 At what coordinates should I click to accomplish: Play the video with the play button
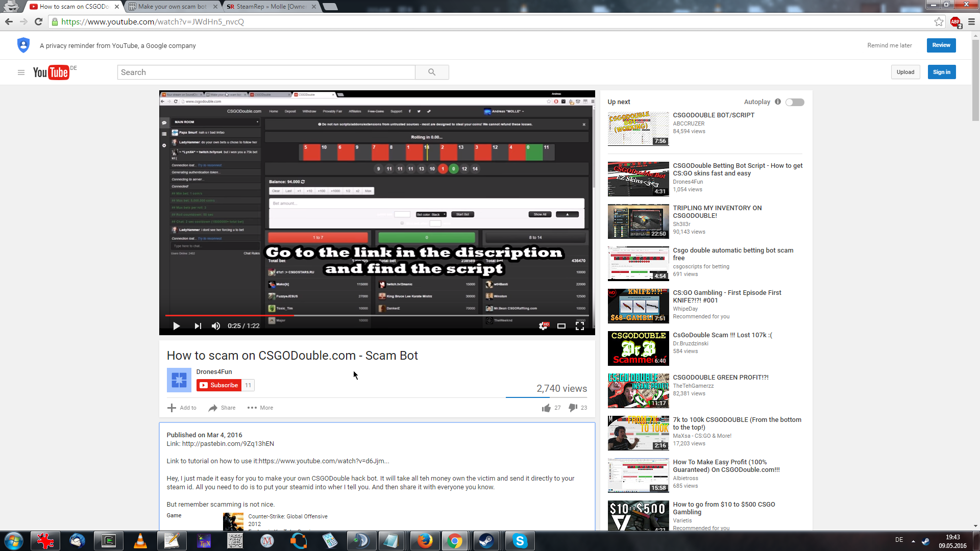(x=176, y=326)
